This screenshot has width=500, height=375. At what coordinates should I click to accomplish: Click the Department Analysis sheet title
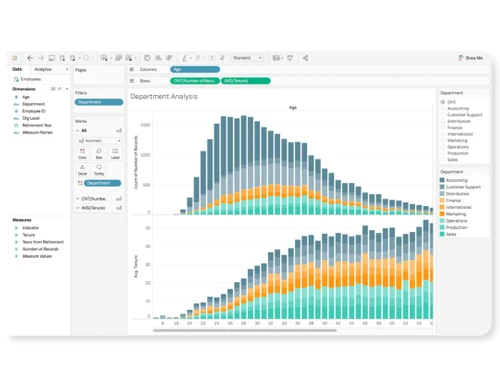(164, 96)
